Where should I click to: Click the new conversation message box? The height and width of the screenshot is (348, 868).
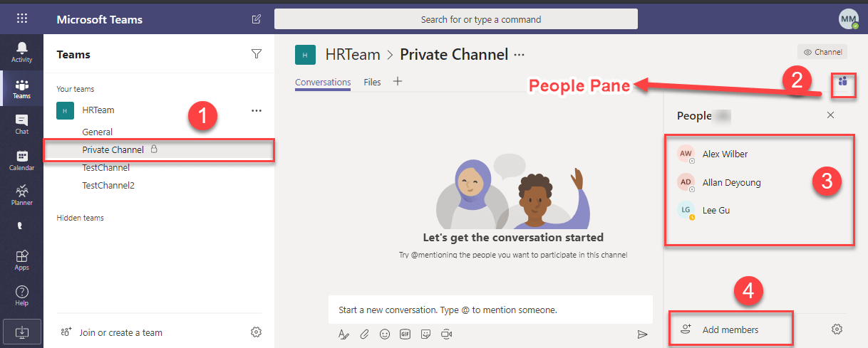490,310
